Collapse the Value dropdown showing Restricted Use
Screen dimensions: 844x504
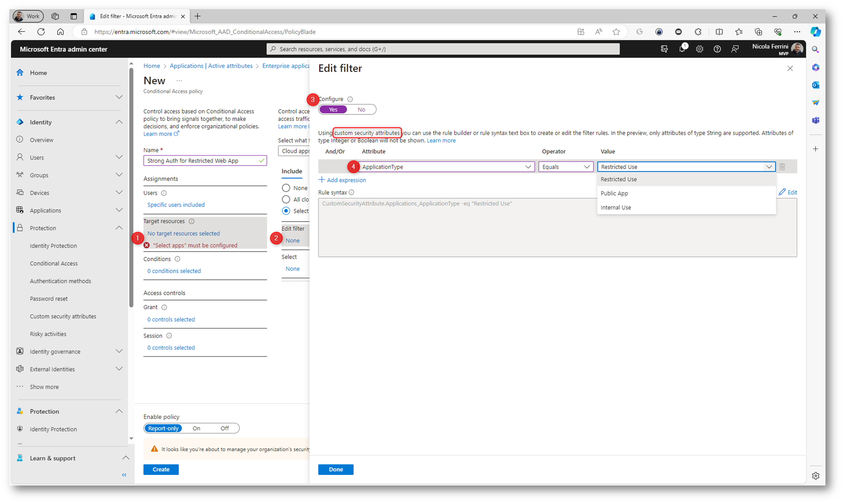point(686,167)
